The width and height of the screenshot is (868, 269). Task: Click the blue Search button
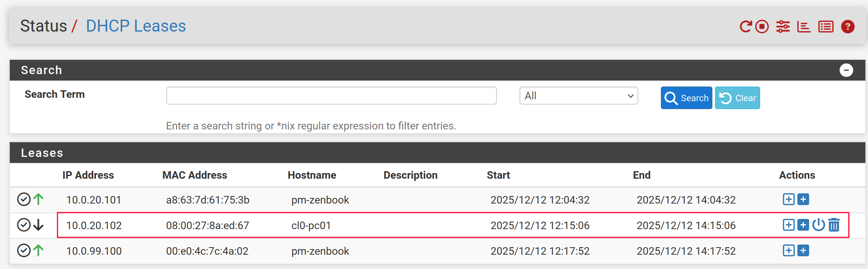click(686, 98)
